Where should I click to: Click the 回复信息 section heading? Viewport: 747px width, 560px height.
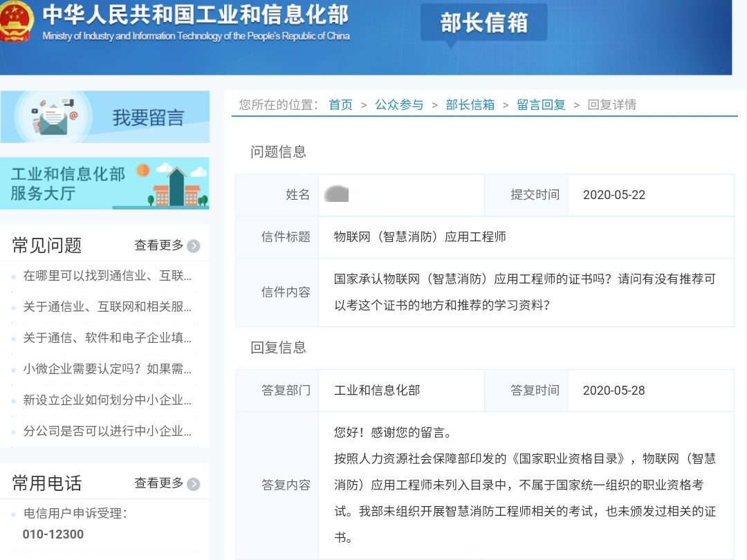pyautogui.click(x=278, y=348)
